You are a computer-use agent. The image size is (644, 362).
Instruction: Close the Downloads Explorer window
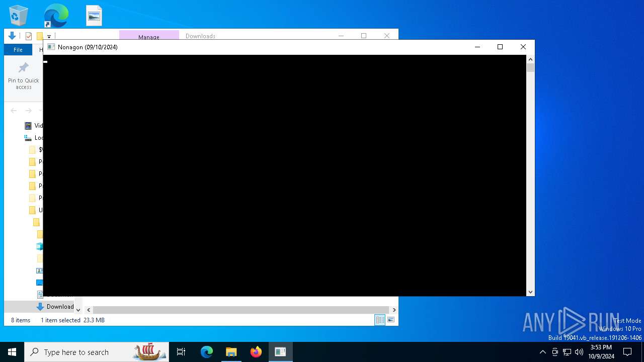click(386, 35)
